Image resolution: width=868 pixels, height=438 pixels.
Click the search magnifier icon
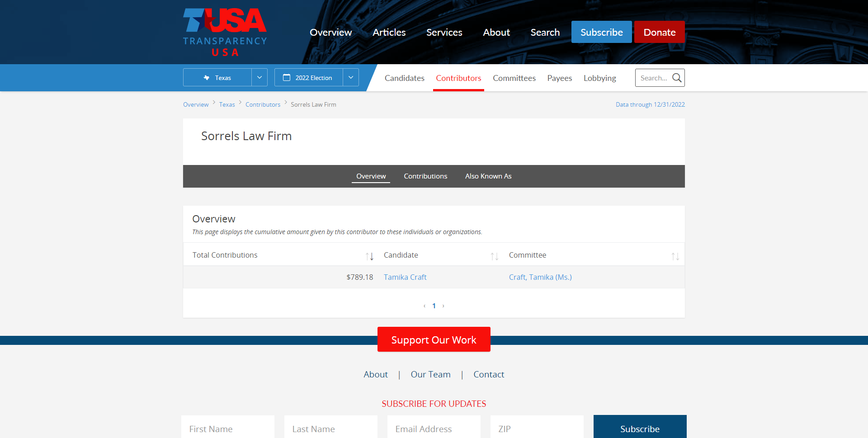(676, 78)
